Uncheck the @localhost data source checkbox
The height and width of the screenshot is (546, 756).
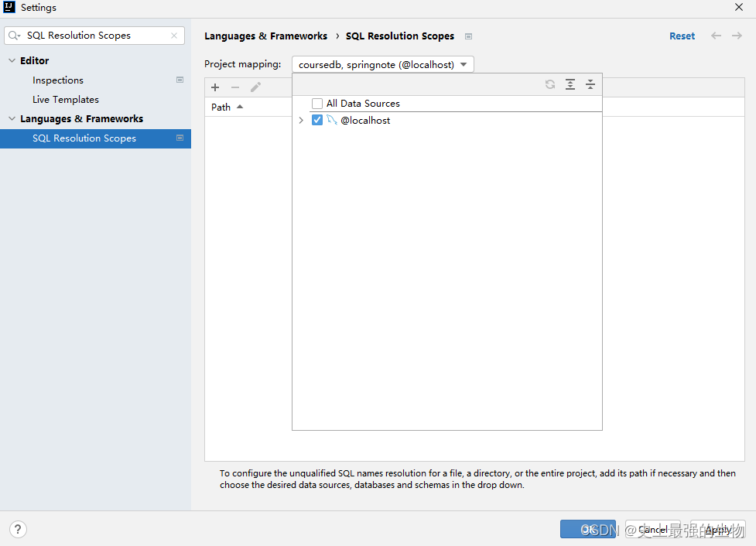317,120
